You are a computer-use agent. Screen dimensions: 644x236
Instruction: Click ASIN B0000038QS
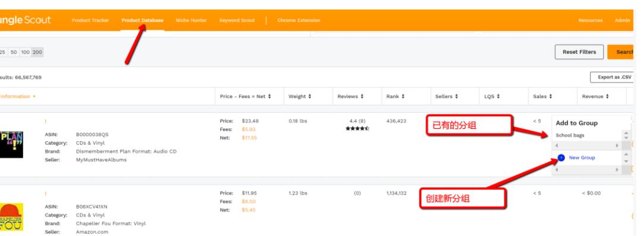coord(93,135)
